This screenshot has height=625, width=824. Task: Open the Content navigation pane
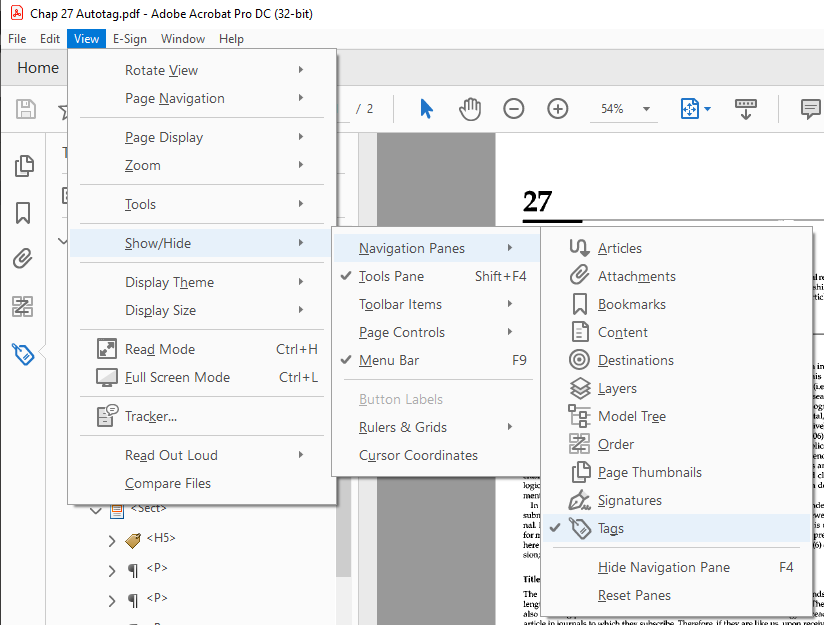point(676,332)
